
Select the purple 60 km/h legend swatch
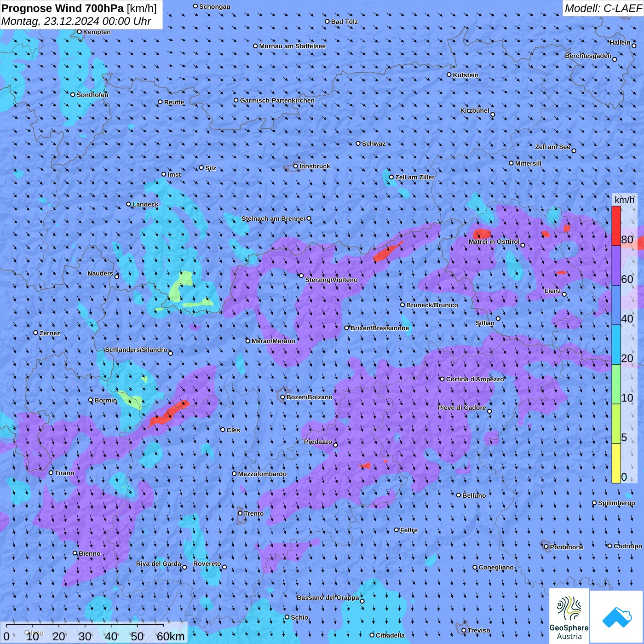pos(616,265)
